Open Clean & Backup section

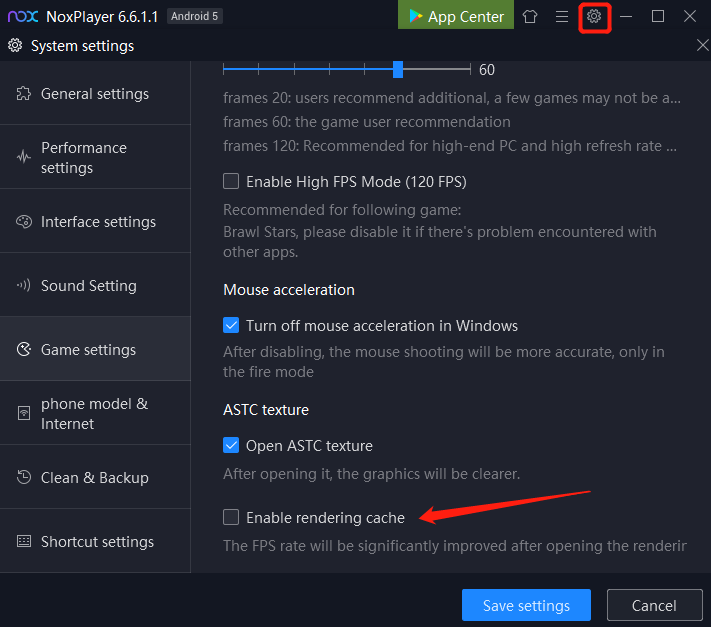point(95,477)
